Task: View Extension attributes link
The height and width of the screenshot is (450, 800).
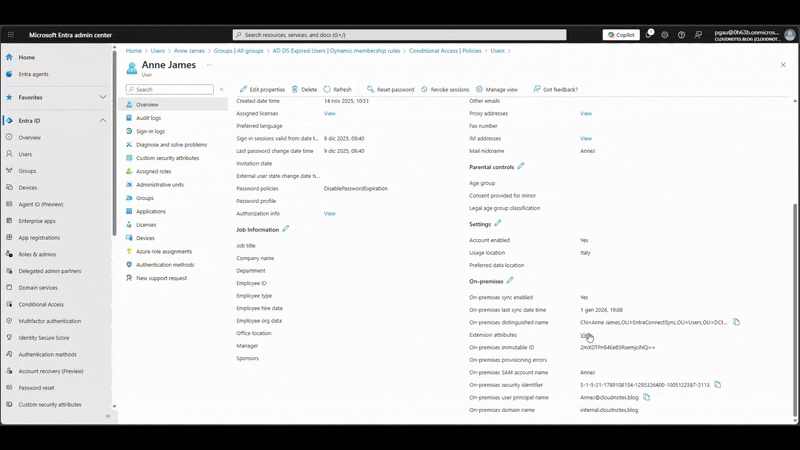Action: tap(586, 335)
